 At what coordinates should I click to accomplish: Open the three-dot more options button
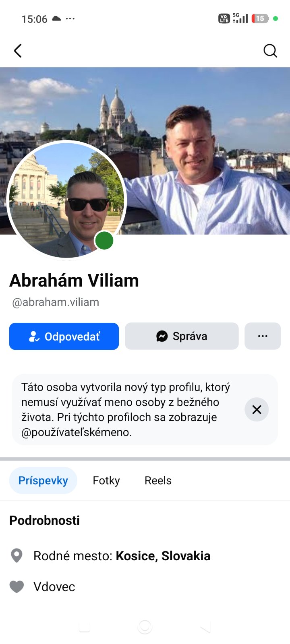(x=263, y=336)
